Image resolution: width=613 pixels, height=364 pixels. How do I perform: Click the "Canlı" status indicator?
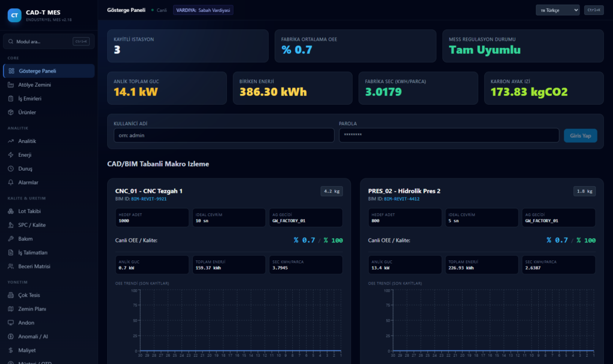(x=159, y=10)
